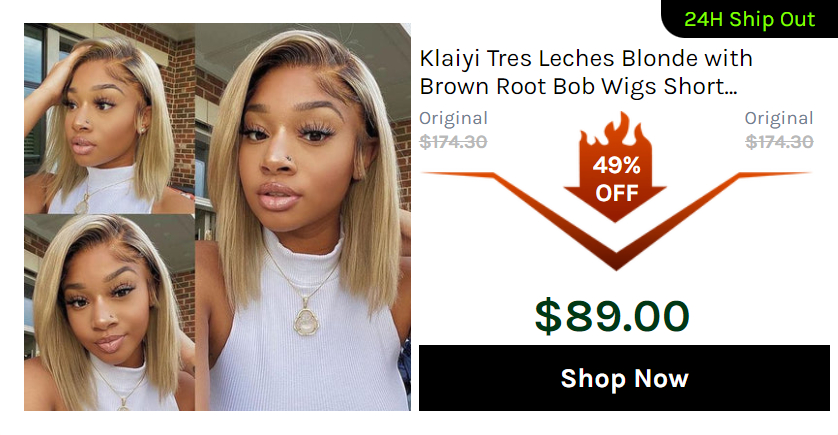Click the left Original label
This screenshot has width=838, height=435.
[453, 118]
